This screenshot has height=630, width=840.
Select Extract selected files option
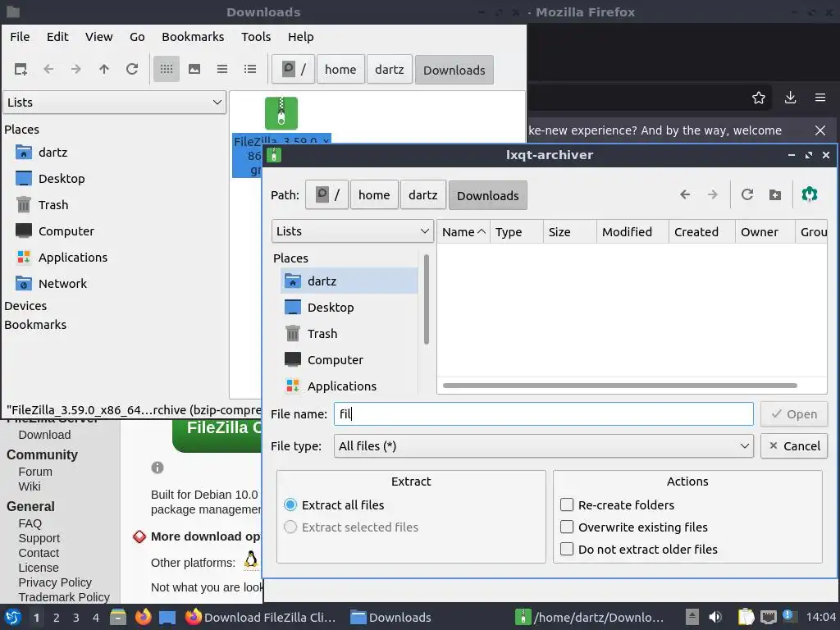tap(351, 527)
